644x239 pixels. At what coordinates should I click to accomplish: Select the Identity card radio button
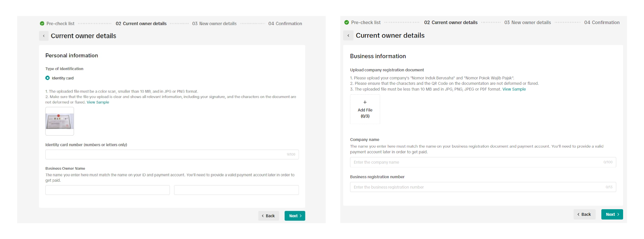pos(48,78)
